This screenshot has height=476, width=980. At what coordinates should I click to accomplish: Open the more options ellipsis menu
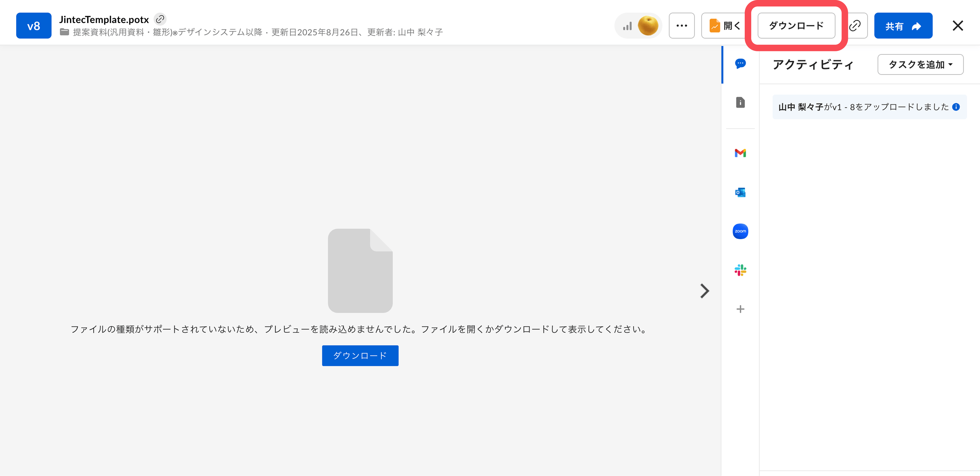[681, 26]
